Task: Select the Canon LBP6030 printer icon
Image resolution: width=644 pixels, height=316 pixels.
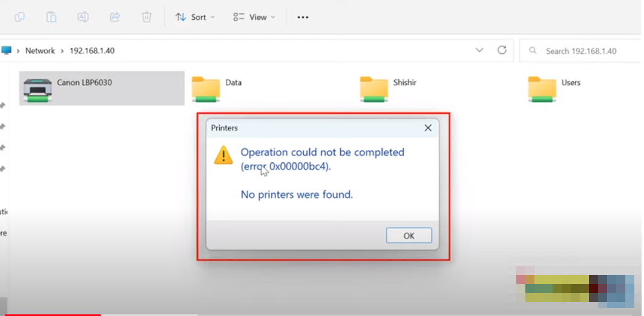Action: [37, 88]
